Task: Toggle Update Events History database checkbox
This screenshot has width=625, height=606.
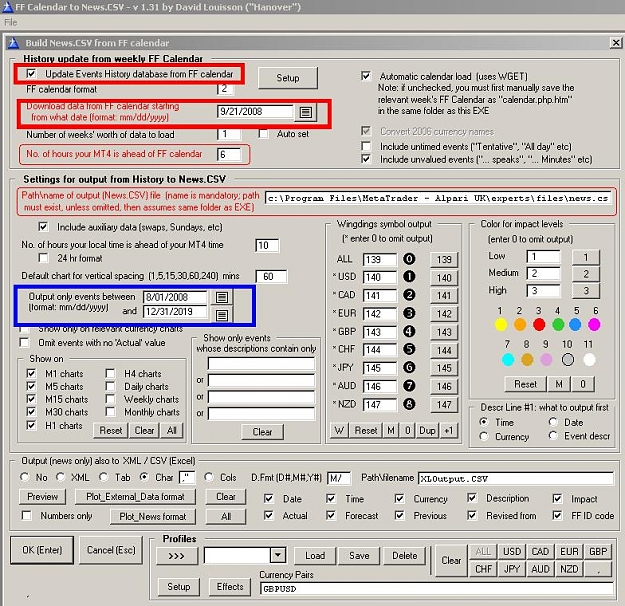Action: tap(31, 74)
